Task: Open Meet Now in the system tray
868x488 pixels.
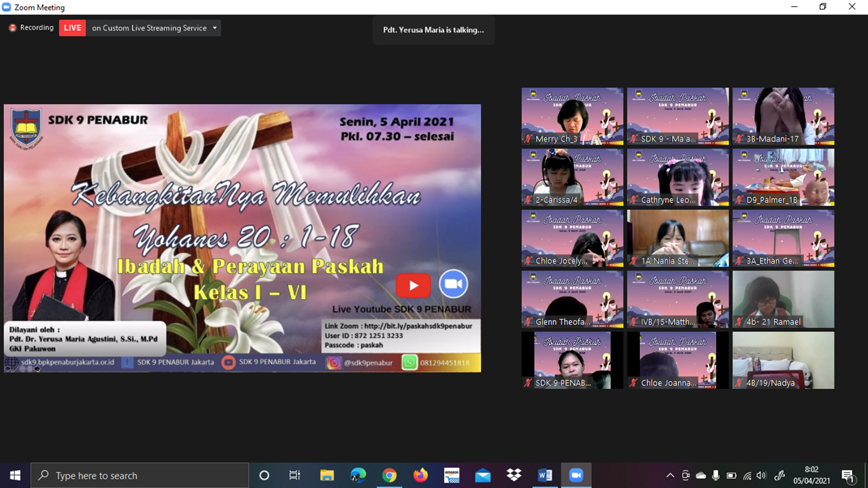Action: (685, 475)
